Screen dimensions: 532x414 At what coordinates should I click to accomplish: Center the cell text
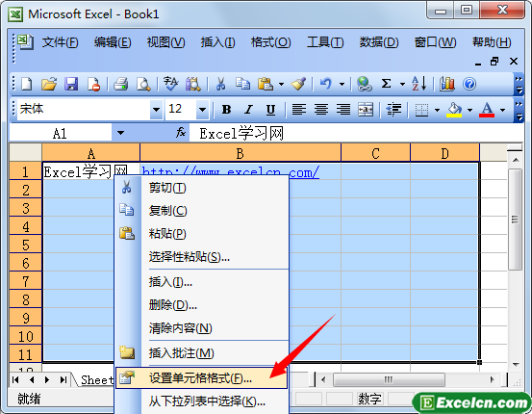[x=321, y=110]
